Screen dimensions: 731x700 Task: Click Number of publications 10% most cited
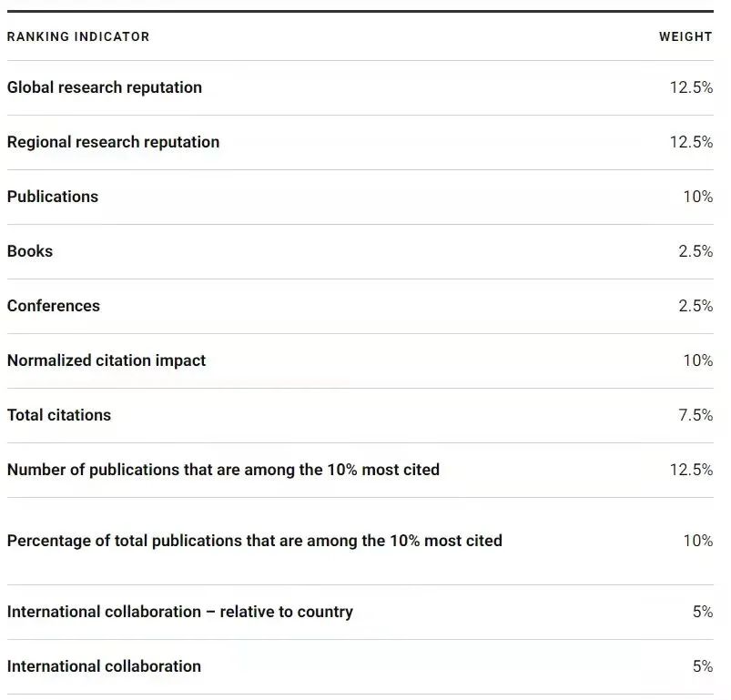223,470
